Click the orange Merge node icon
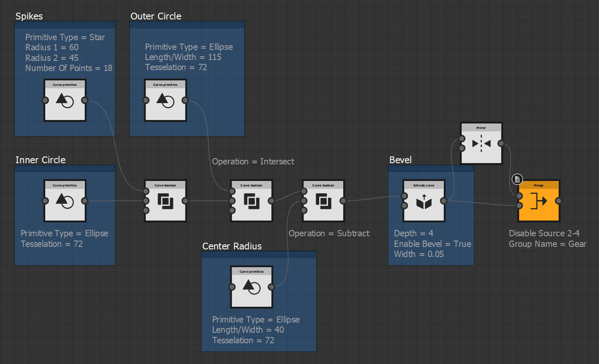Image resolution: width=599 pixels, height=364 pixels. tap(539, 201)
